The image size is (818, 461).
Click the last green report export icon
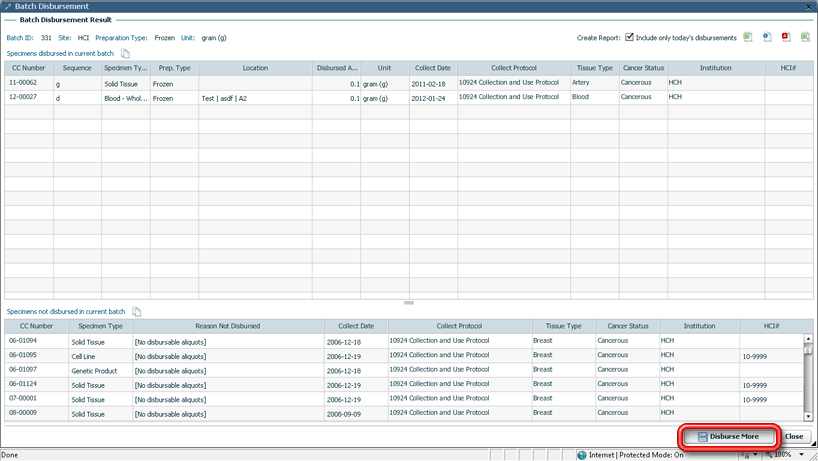click(x=805, y=37)
